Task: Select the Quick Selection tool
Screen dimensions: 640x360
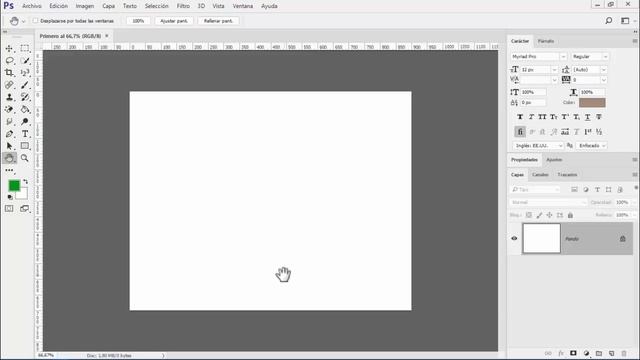Action: pos(25,61)
